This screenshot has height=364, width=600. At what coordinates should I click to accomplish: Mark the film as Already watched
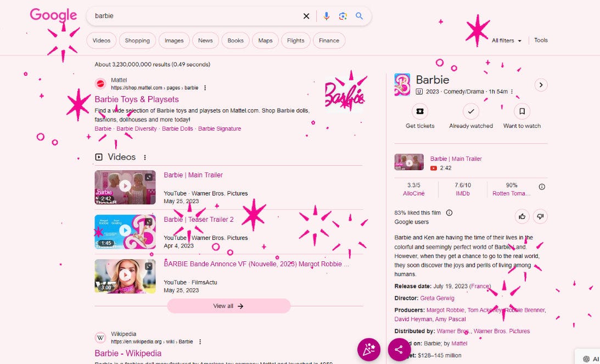[470, 111]
